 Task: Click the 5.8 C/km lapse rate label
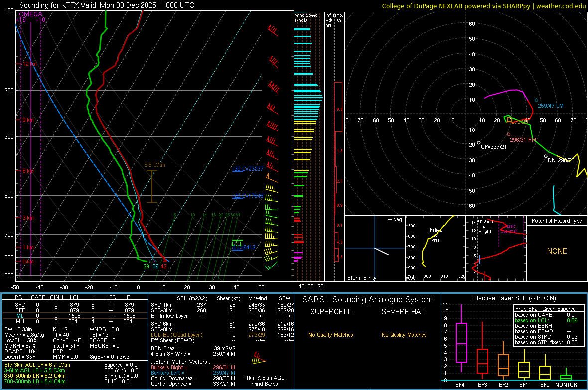154,165
